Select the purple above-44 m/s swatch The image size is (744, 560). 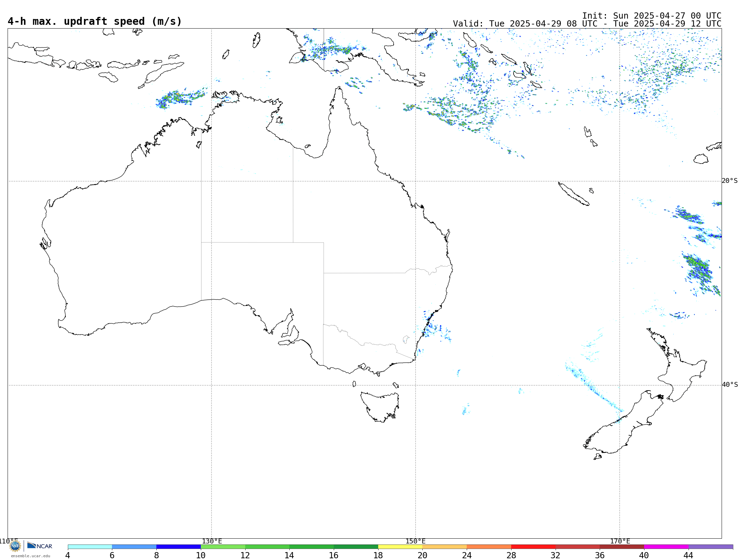tap(711, 547)
